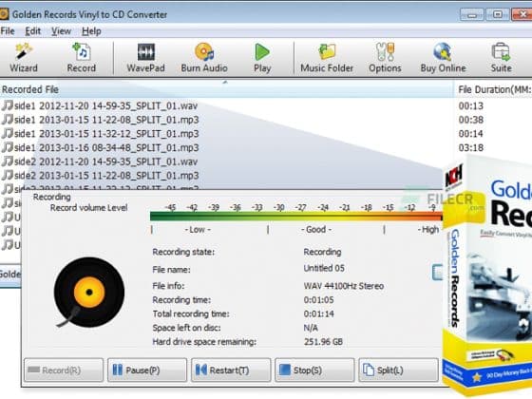Click the Buy Online globe icon

click(x=443, y=58)
